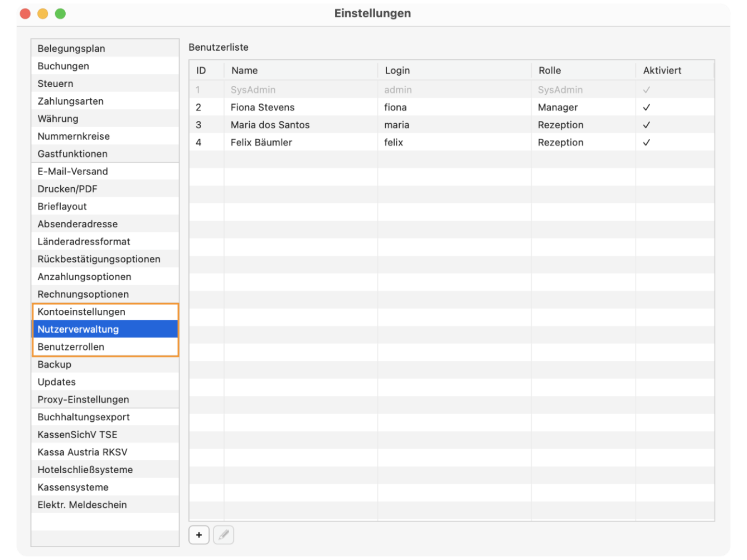Screen dimensions: 747x560
Task: Select KassenSichV TSE entry
Action: (x=105, y=435)
